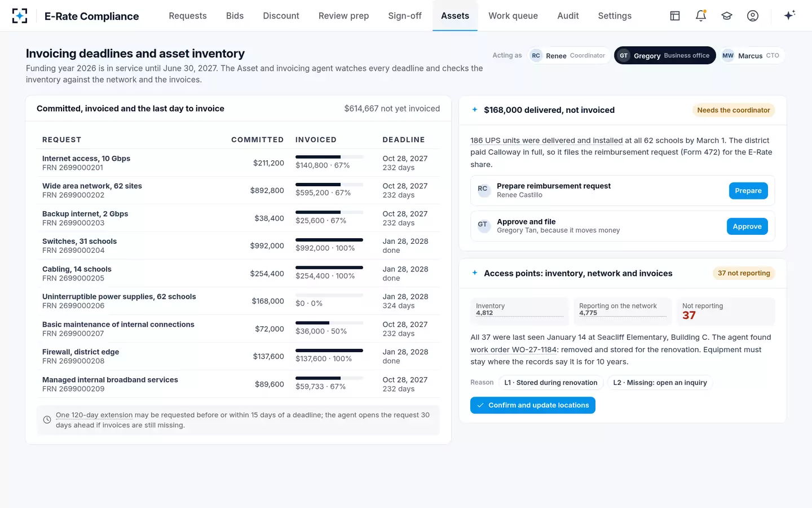The height and width of the screenshot is (508, 812).
Task: Switch to the Sign-off tab
Action: pyautogui.click(x=405, y=16)
